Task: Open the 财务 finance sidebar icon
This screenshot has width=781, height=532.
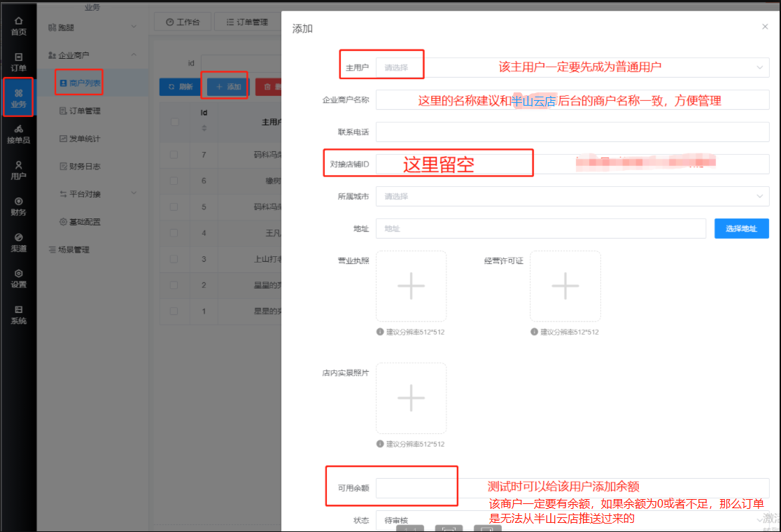Action: (x=18, y=206)
